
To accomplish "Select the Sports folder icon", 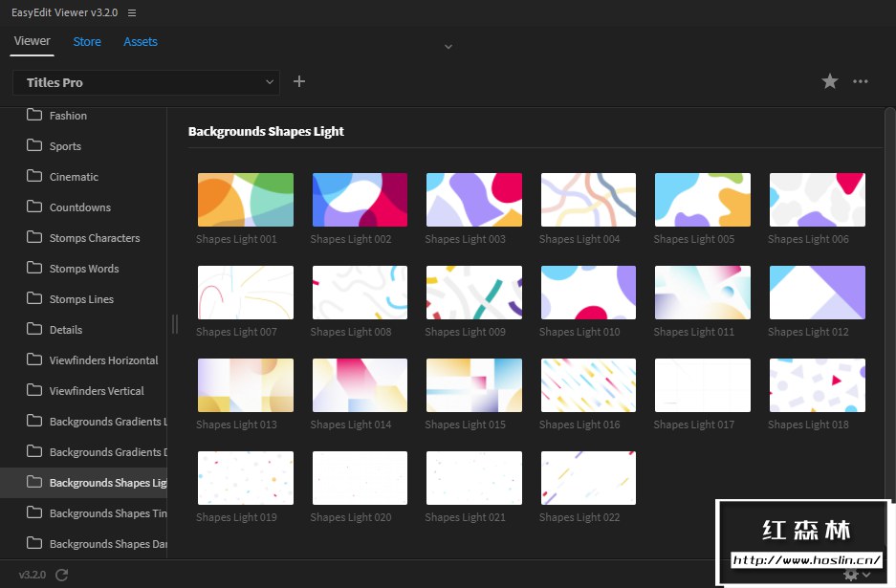I will pos(34,145).
